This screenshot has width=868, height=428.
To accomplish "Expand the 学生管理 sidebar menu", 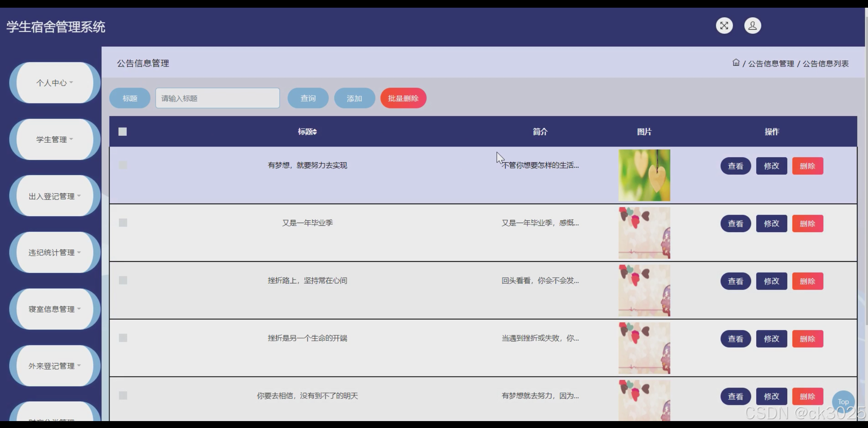I will [55, 139].
